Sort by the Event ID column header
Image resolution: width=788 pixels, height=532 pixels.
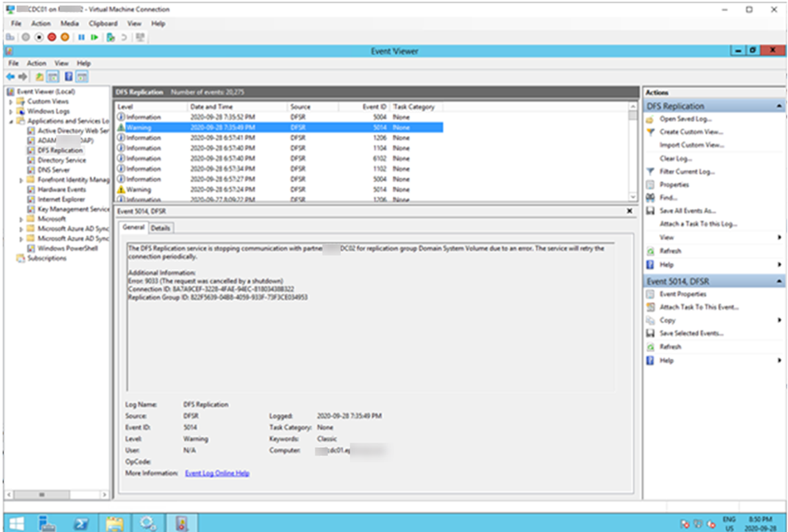coord(364,106)
